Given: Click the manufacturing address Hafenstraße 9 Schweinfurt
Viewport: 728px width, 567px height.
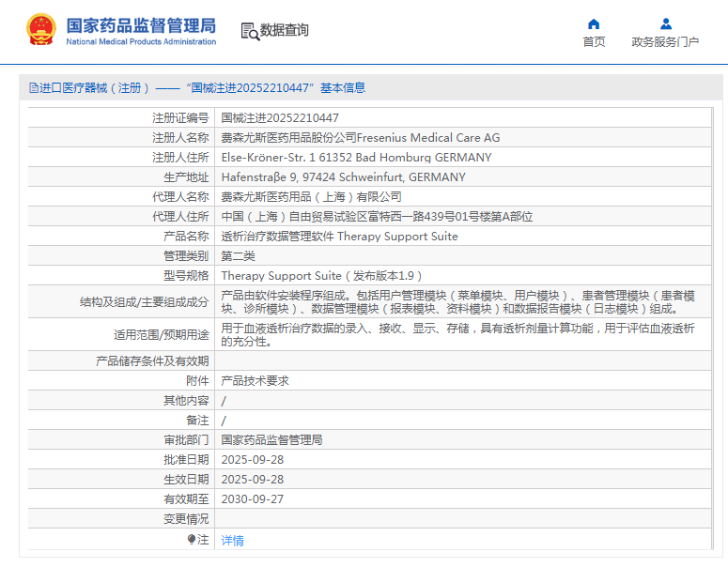Looking at the screenshot, I should [343, 177].
